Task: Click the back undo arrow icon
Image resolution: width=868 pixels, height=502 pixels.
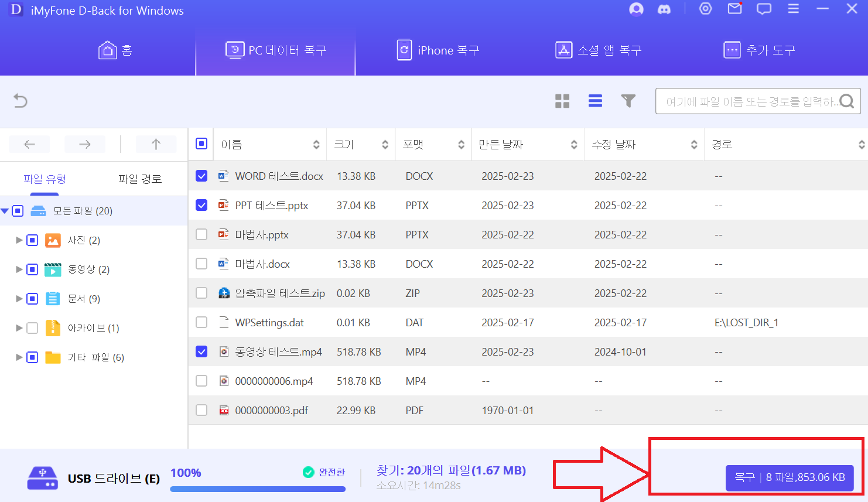Action: (20, 101)
